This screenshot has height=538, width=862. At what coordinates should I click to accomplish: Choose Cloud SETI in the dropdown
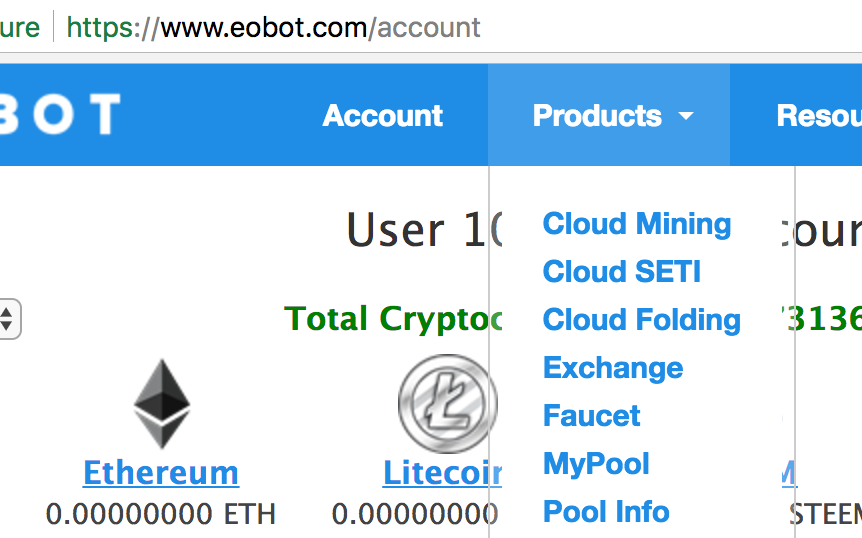tap(621, 272)
